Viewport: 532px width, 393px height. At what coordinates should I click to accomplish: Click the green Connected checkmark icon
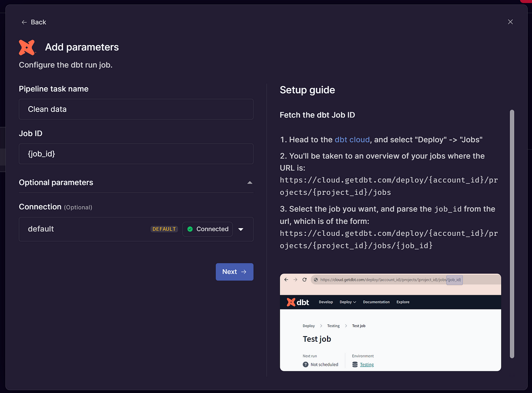(x=191, y=229)
